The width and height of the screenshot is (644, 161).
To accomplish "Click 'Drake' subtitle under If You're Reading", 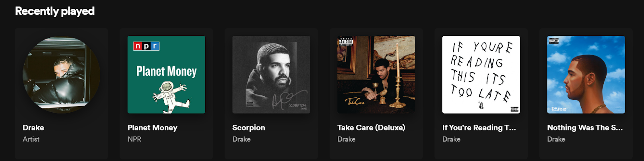I will click(451, 139).
